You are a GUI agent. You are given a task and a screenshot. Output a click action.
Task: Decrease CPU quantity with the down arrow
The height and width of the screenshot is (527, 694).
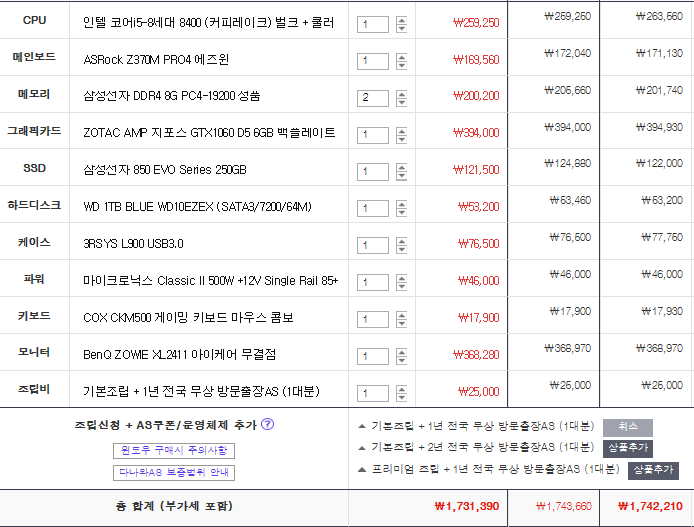[x=401, y=28]
